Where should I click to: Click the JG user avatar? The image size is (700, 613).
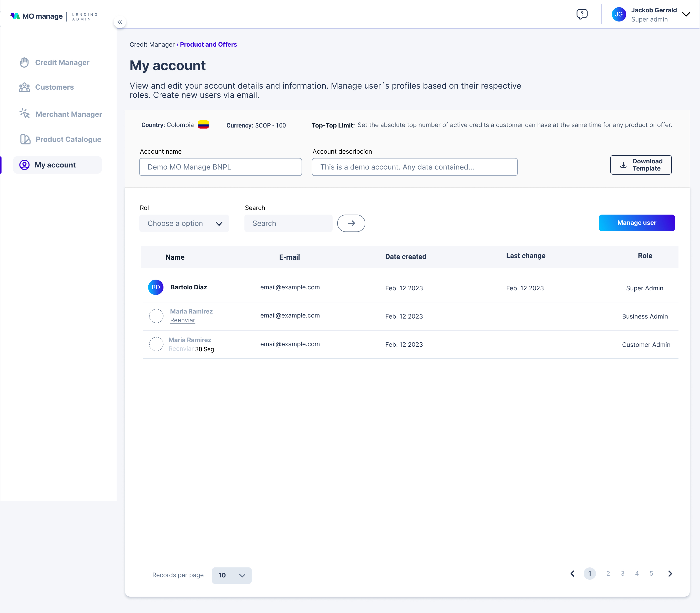619,14
